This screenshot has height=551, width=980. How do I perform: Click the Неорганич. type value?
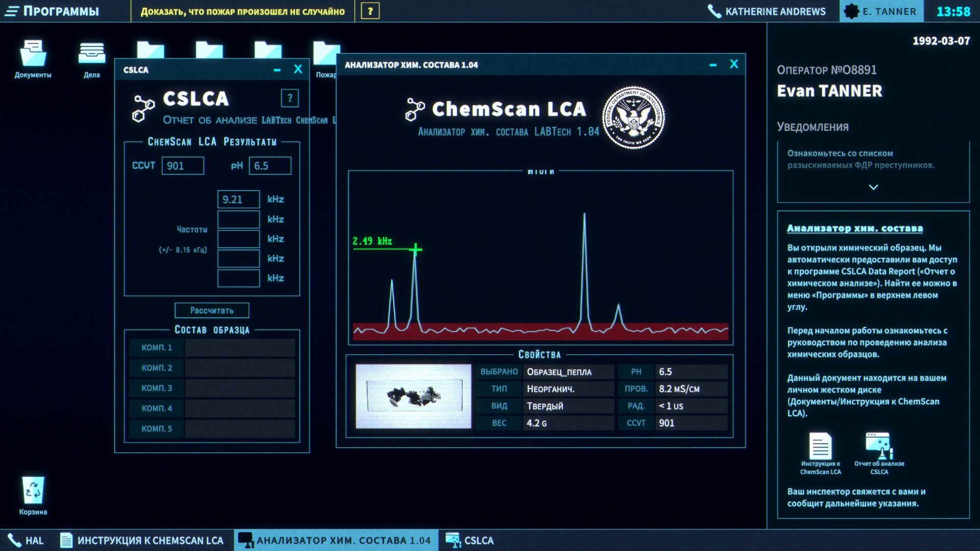pyautogui.click(x=568, y=389)
